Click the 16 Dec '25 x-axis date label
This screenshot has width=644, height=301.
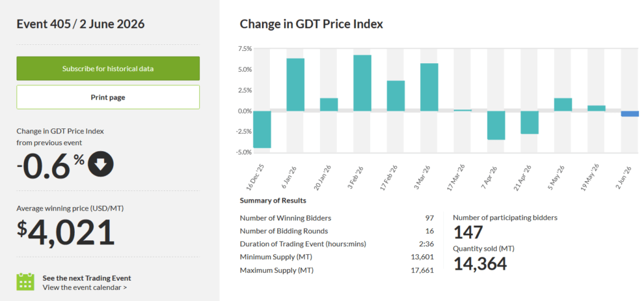(254, 177)
